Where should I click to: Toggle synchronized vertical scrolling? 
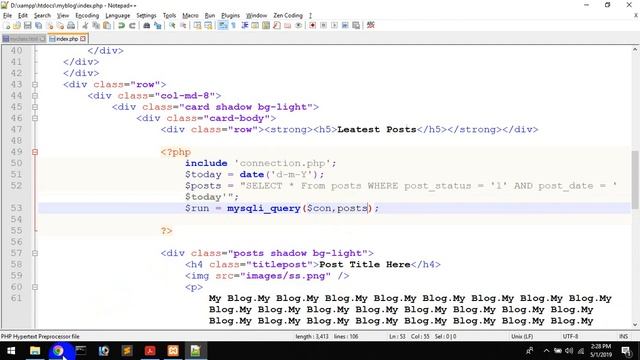click(x=197, y=25)
